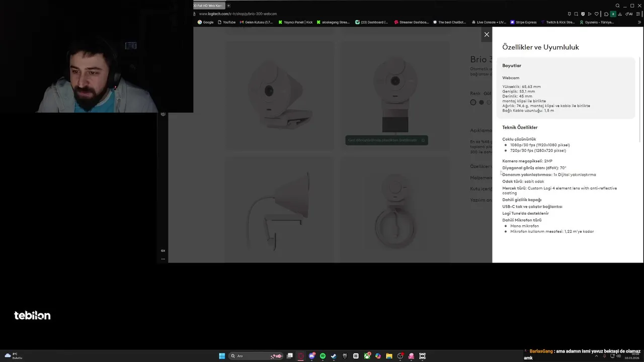Open the browser extensions cube icon
644x362 pixels.
[x=606, y=14]
